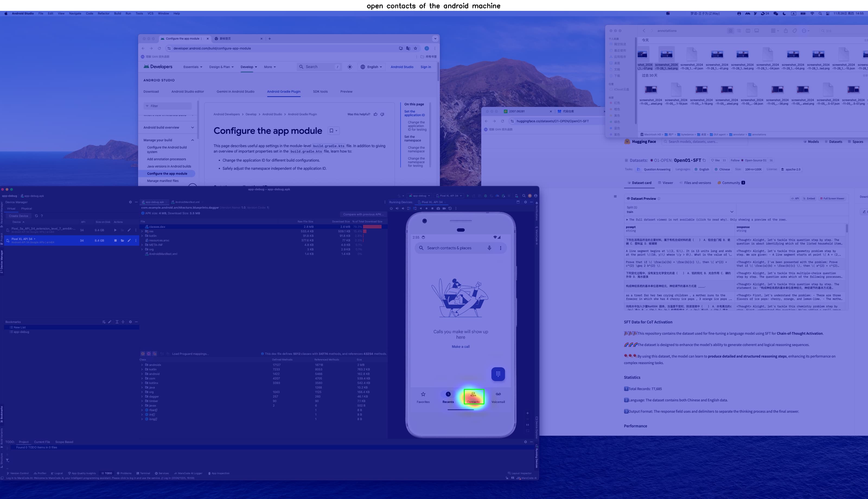Viewport: 868px width, 499px height.
Task: Click Search contacts & places field
Action: click(449, 248)
